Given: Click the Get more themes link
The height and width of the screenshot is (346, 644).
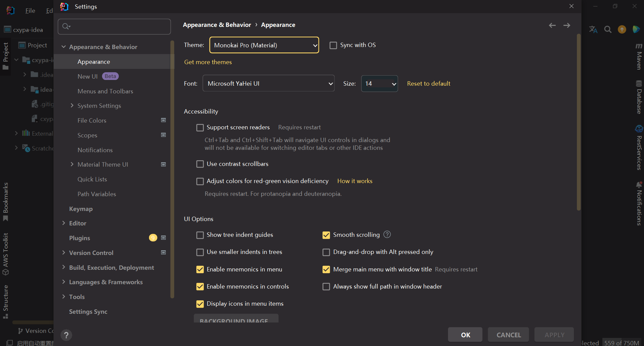Looking at the screenshot, I should [x=208, y=62].
